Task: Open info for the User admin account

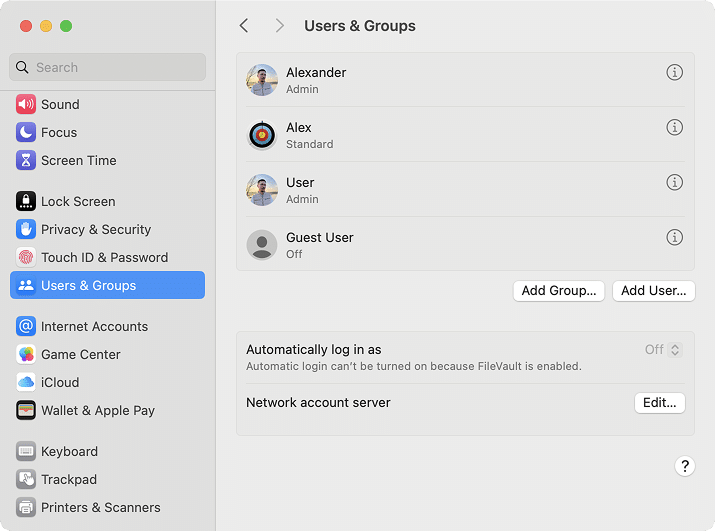Action: pos(674,182)
